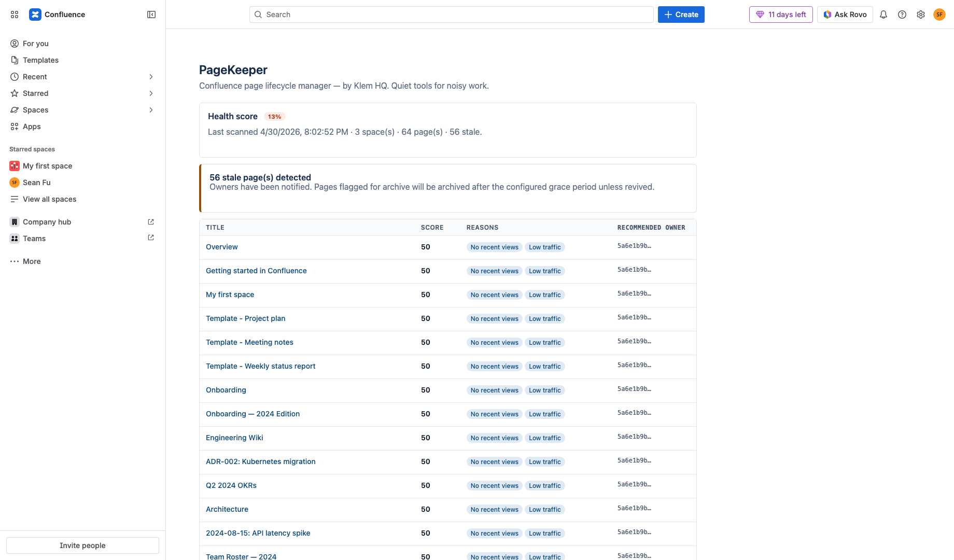Open Templates in sidebar

(x=83, y=60)
